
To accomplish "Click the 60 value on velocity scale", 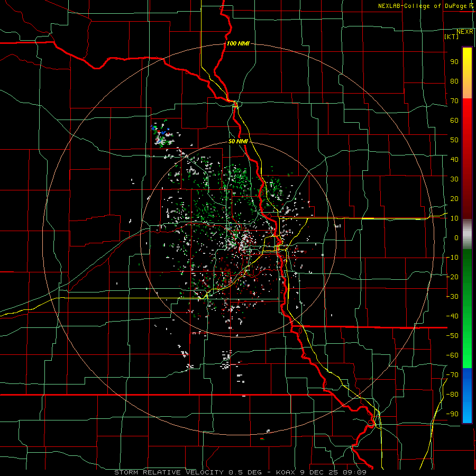I will tap(454, 121).
